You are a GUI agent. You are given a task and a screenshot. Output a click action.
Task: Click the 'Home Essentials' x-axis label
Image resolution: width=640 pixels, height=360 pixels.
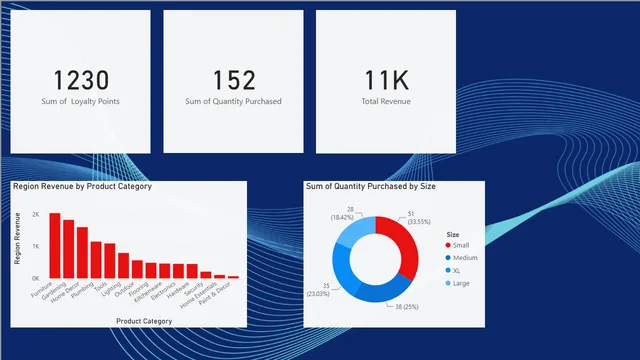[198, 295]
